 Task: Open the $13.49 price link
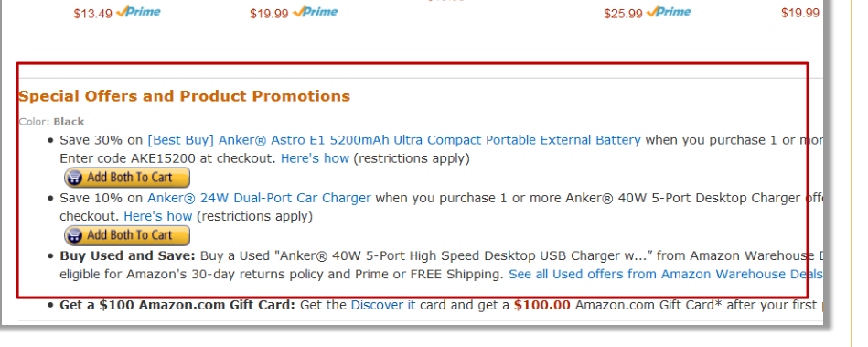[93, 14]
